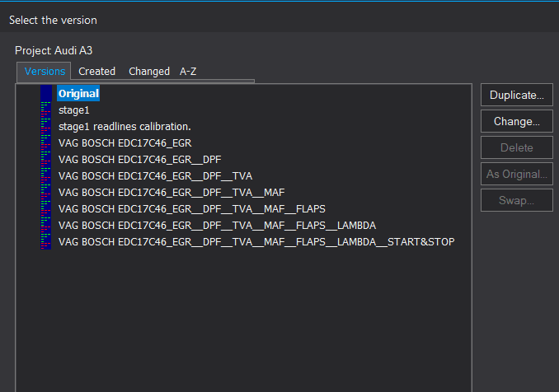
Task: Click the Select the version title
Action: click(x=53, y=21)
